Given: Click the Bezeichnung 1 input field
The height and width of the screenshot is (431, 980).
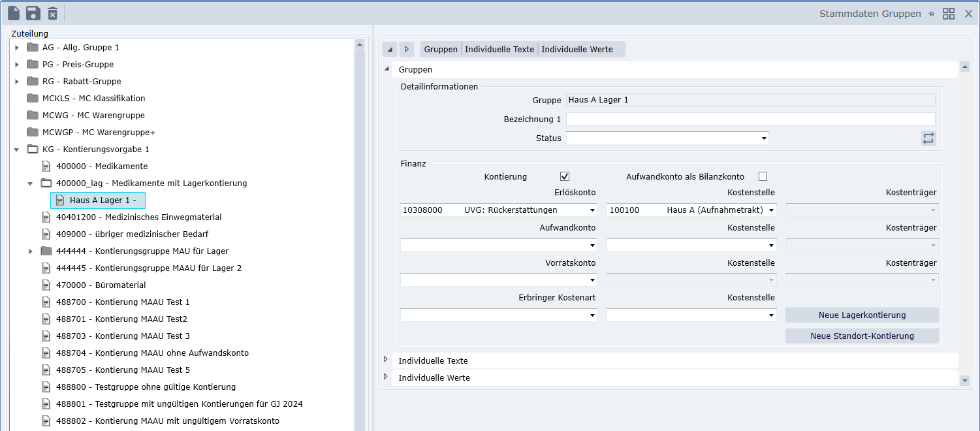Looking at the screenshot, I should click(x=750, y=119).
